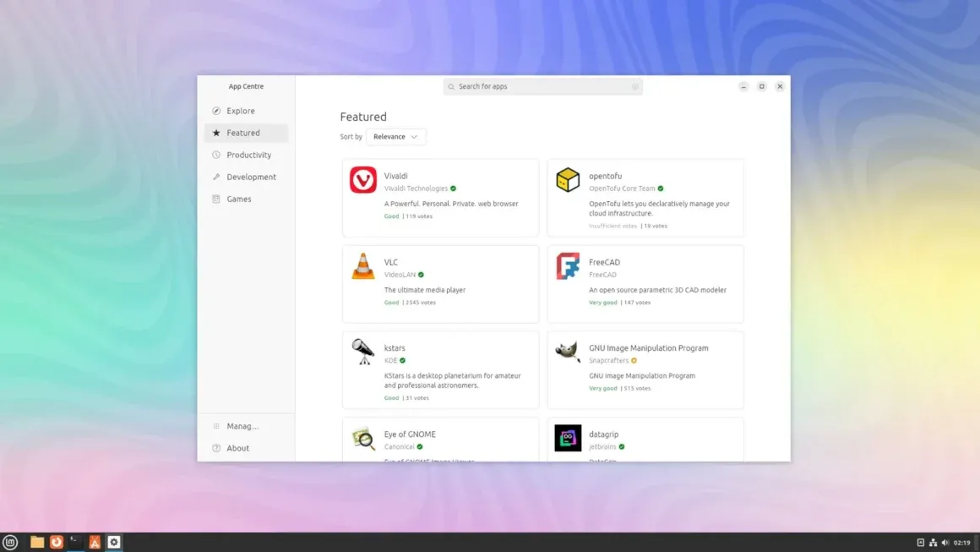Click the Explore compass icon

216,111
